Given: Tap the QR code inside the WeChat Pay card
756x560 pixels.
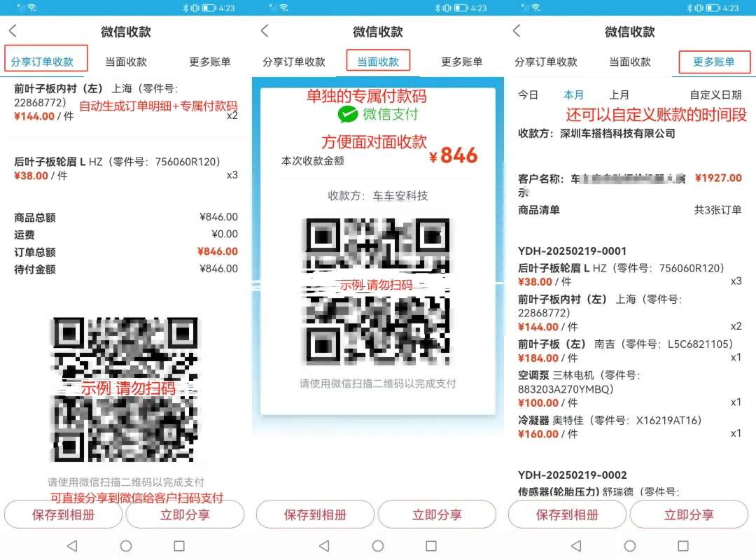Looking at the screenshot, I should pyautogui.click(x=377, y=291).
